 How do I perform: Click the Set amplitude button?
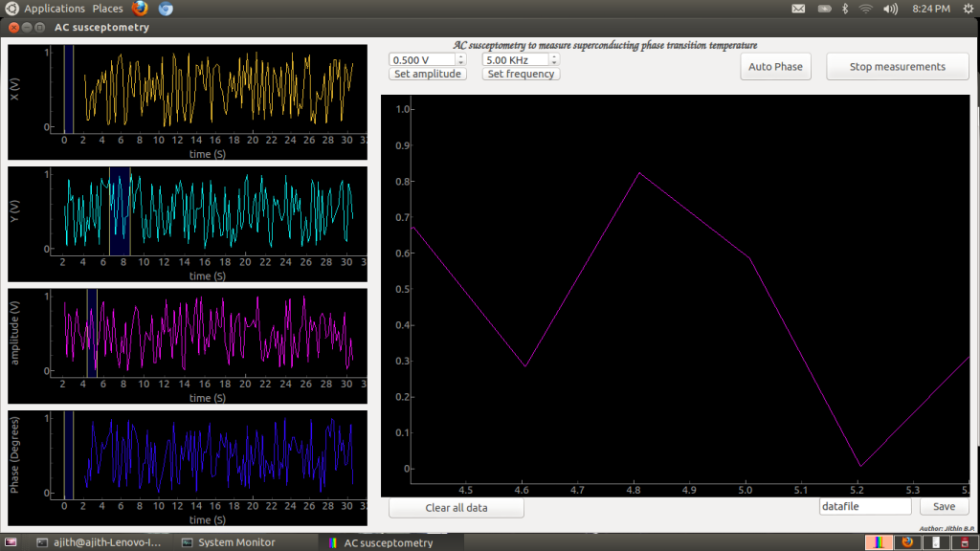[x=428, y=74]
